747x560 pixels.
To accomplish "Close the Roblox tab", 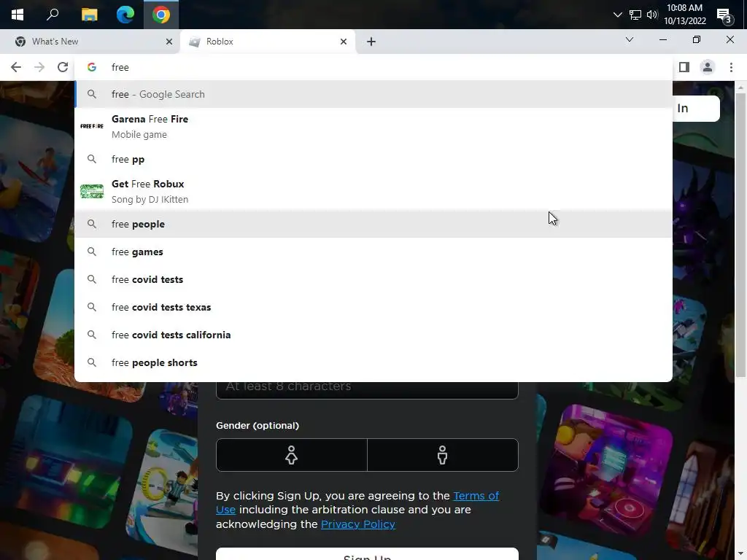I will pos(344,42).
